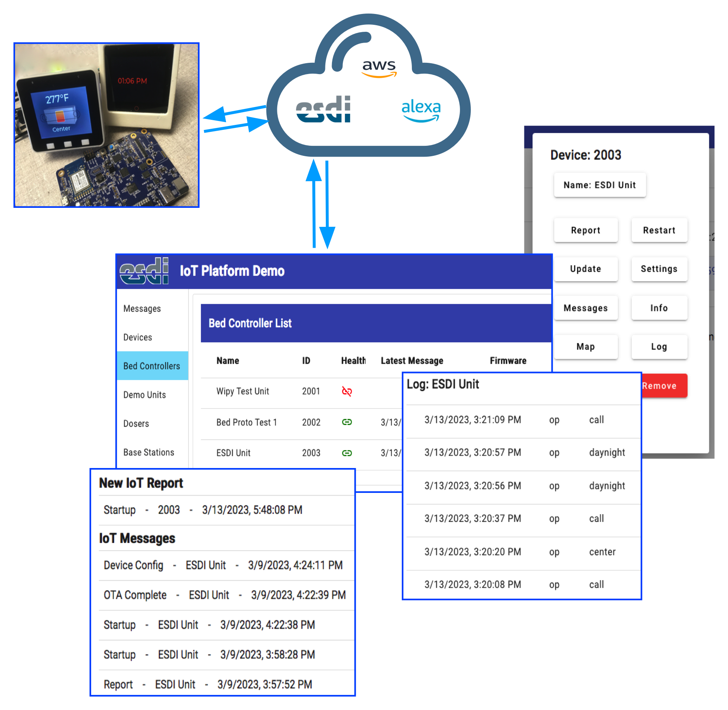This screenshot has height=710, width=728.
Task: Click ID 2002 in the table
Action: [311, 422]
